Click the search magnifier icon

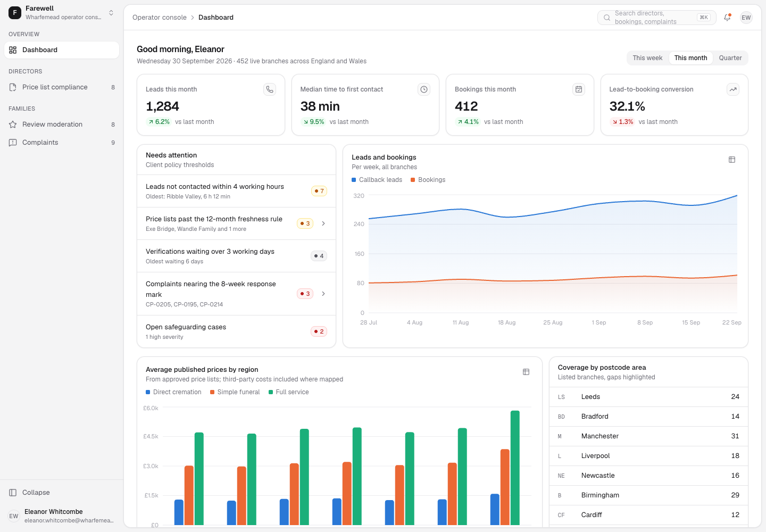pyautogui.click(x=607, y=18)
